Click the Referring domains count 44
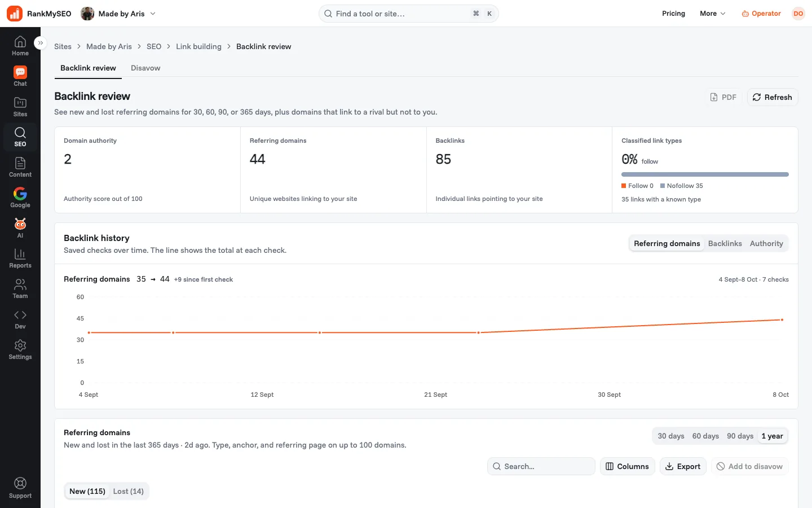This screenshot has width=812, height=508. (257, 159)
